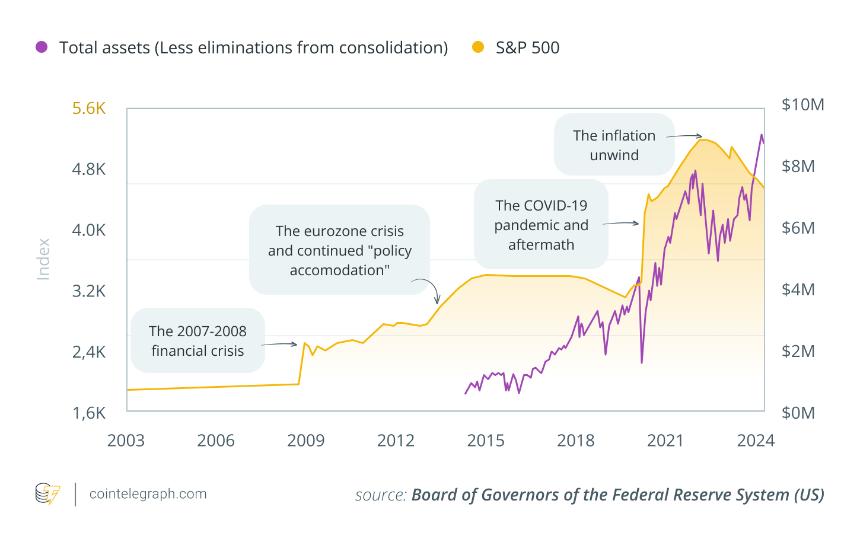Click the $10M right axis label
Image resolution: width=860 pixels, height=542 pixels.
click(803, 106)
